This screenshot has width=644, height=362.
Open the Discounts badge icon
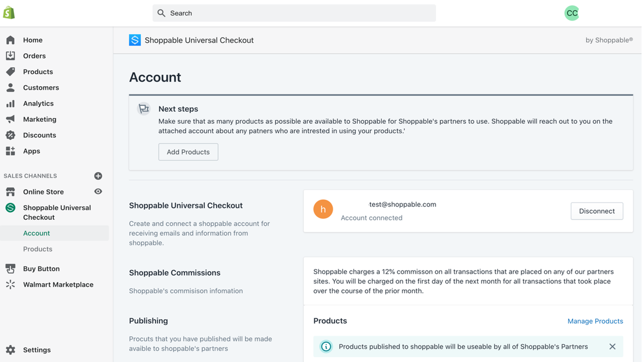click(11, 135)
